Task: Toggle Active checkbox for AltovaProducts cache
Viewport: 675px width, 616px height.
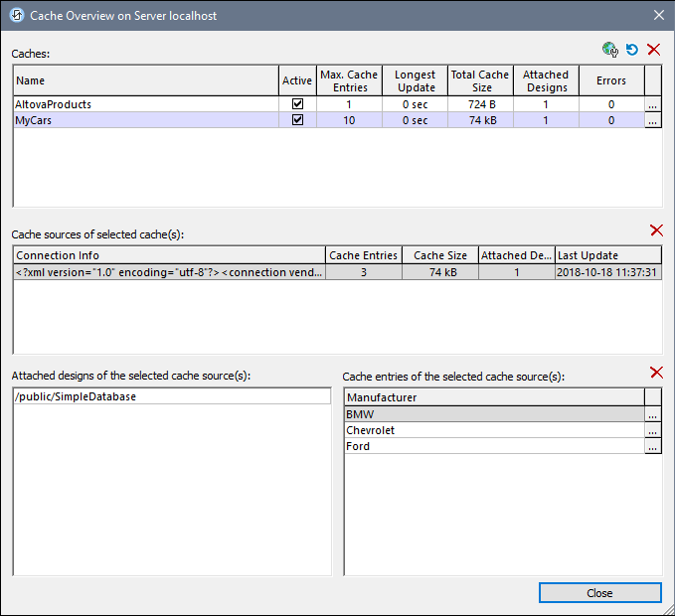Action: coord(297,104)
